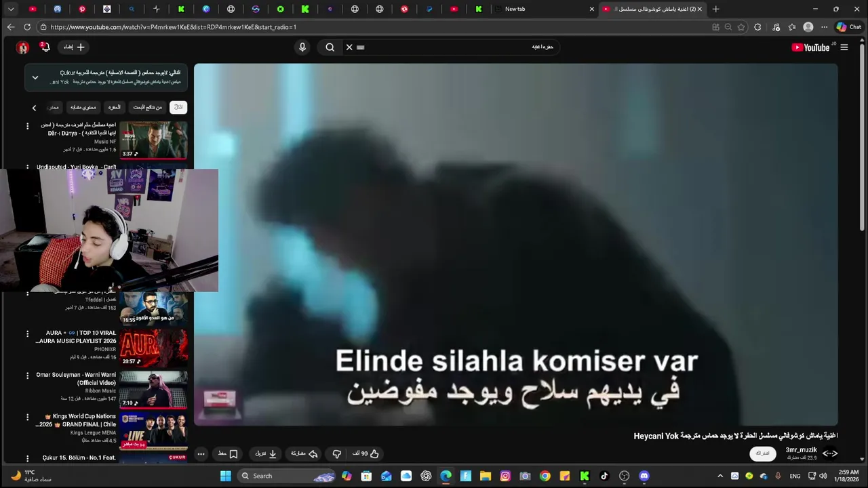Close the New tab browser tab
Image resolution: width=868 pixels, height=488 pixels.
click(x=591, y=9)
